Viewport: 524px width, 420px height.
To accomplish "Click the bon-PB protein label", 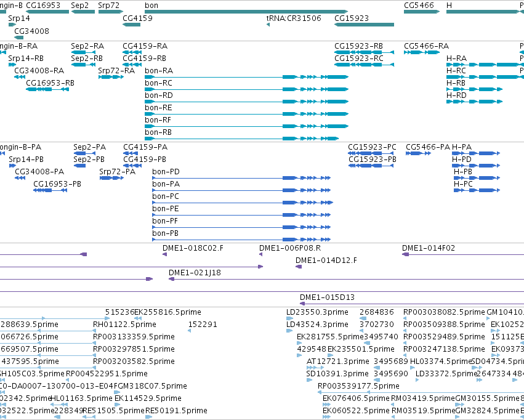I will pyautogui.click(x=166, y=233).
